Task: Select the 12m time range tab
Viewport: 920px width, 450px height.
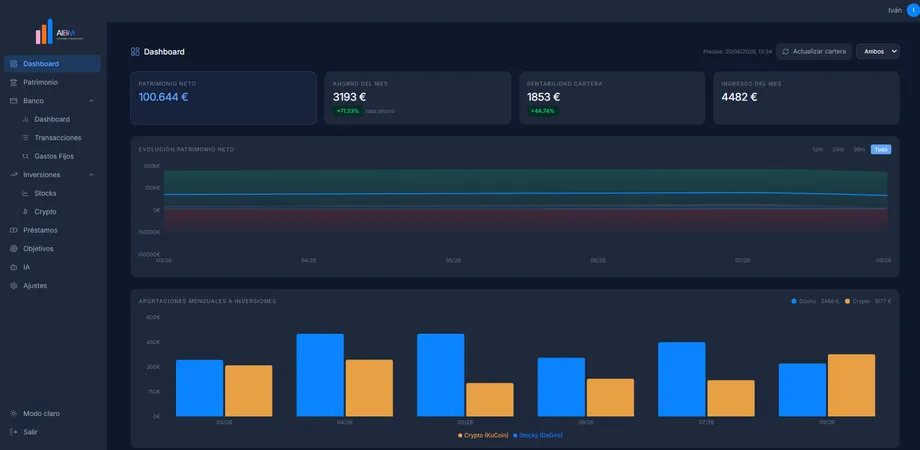Action: coord(817,150)
